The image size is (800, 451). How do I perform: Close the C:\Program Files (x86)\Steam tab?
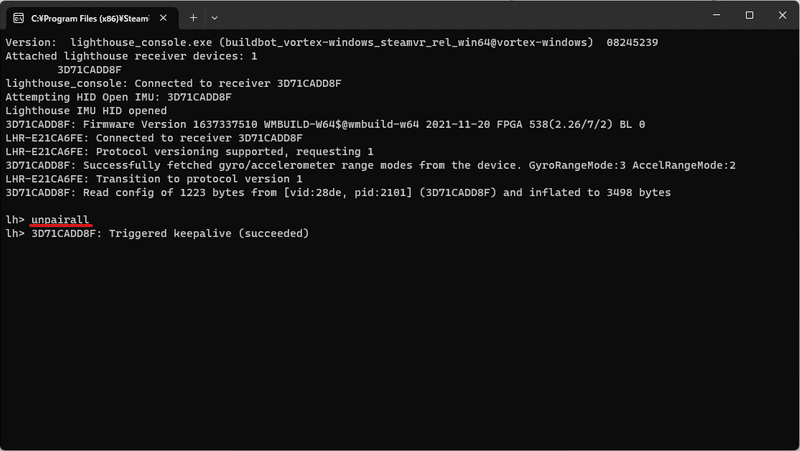[163, 18]
